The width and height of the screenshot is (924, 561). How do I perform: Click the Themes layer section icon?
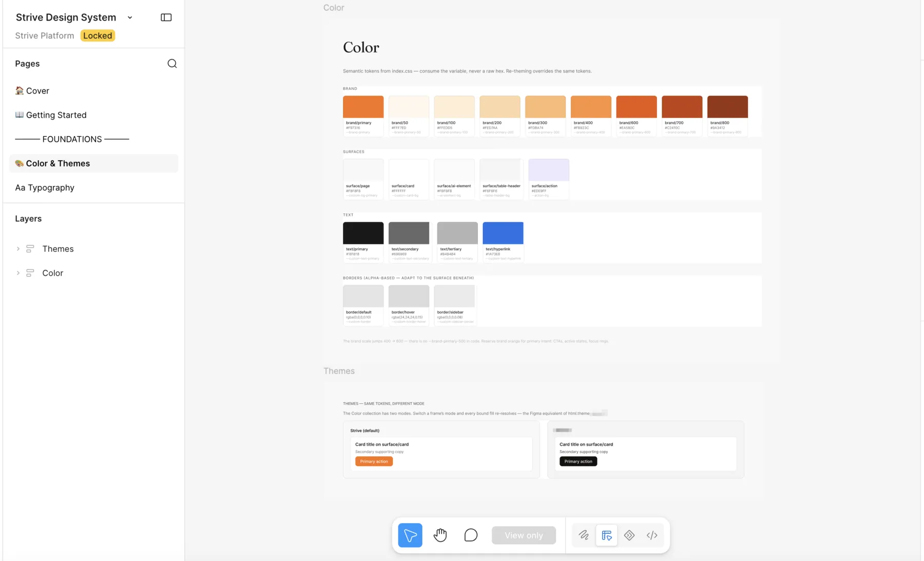[x=30, y=249]
